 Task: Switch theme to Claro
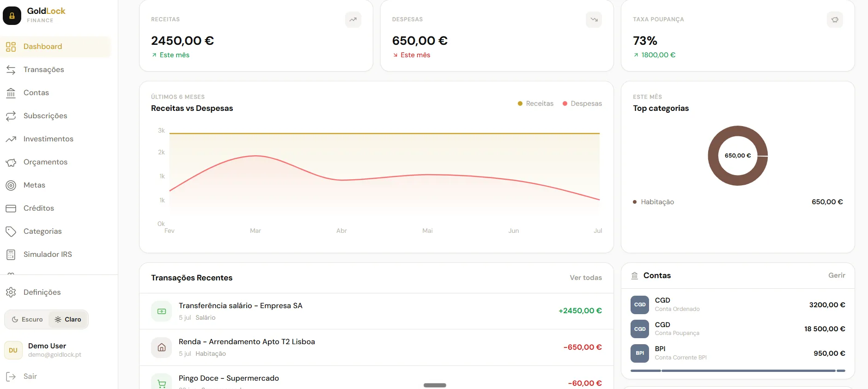pos(68,320)
